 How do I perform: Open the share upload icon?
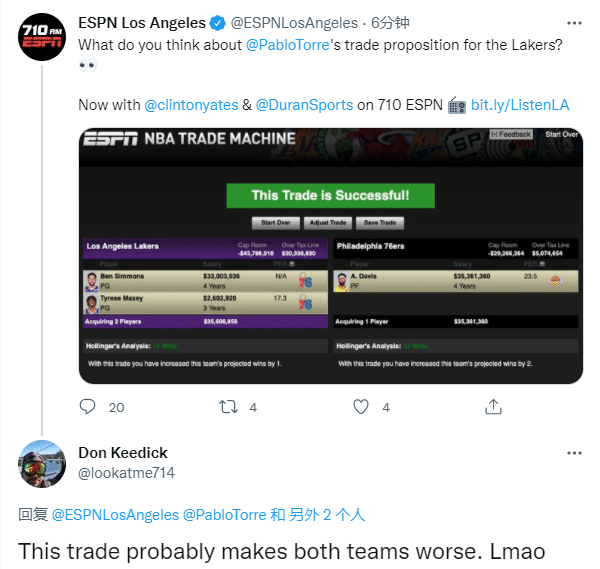pyautogui.click(x=493, y=406)
